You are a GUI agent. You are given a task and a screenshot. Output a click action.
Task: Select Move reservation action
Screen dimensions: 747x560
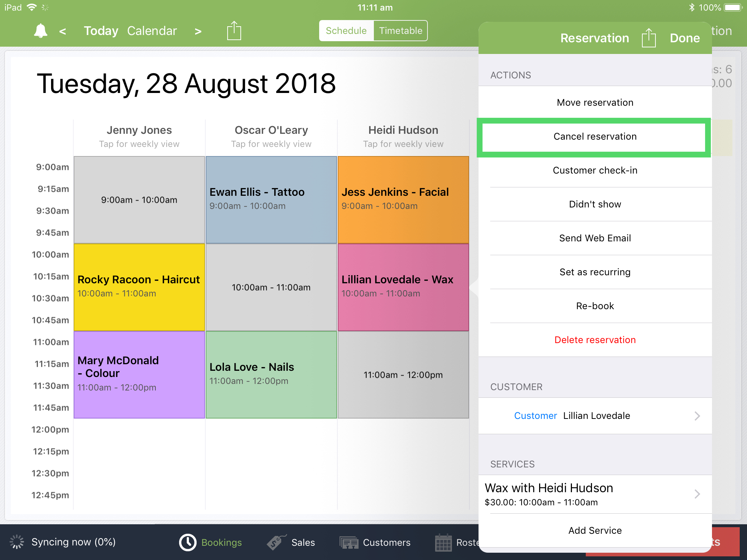[595, 102]
